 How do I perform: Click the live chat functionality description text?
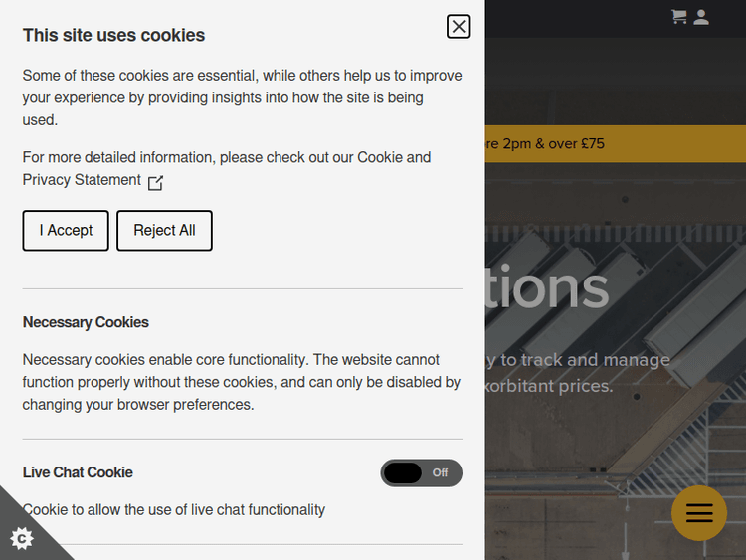click(174, 510)
